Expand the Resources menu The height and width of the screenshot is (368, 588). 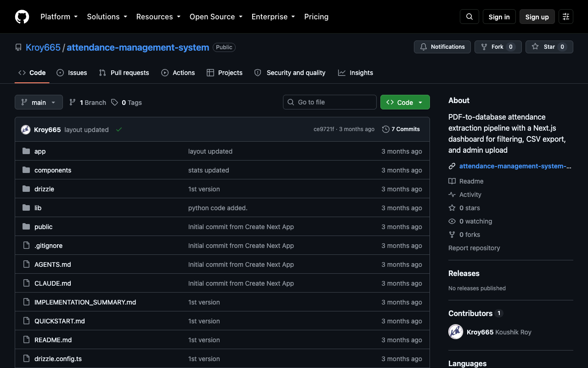[158, 17]
